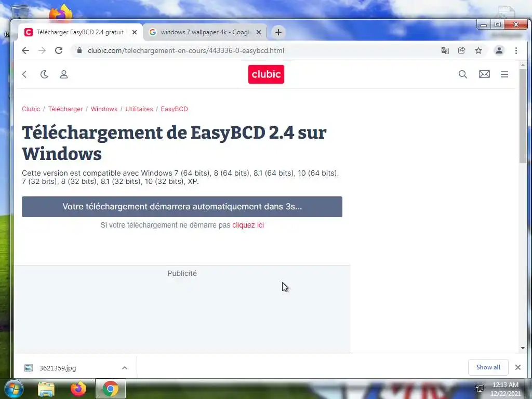Click the padlock icon in the address bar
Screen dimensions: 532x399
[x=79, y=50]
